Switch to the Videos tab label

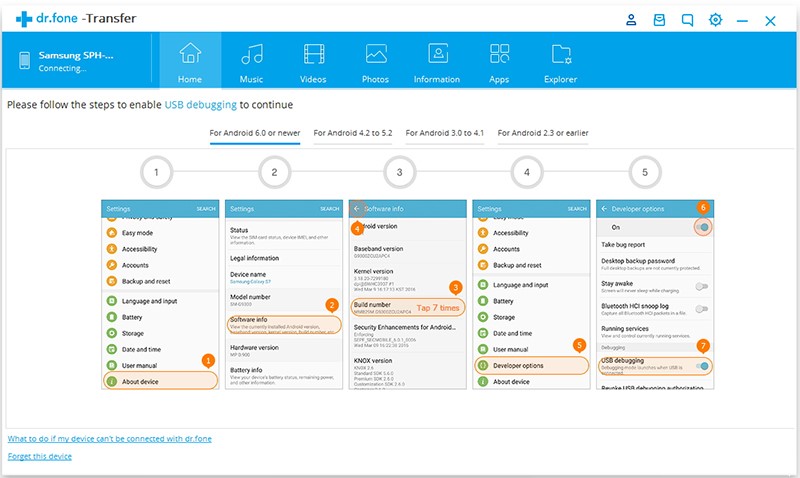pos(313,79)
